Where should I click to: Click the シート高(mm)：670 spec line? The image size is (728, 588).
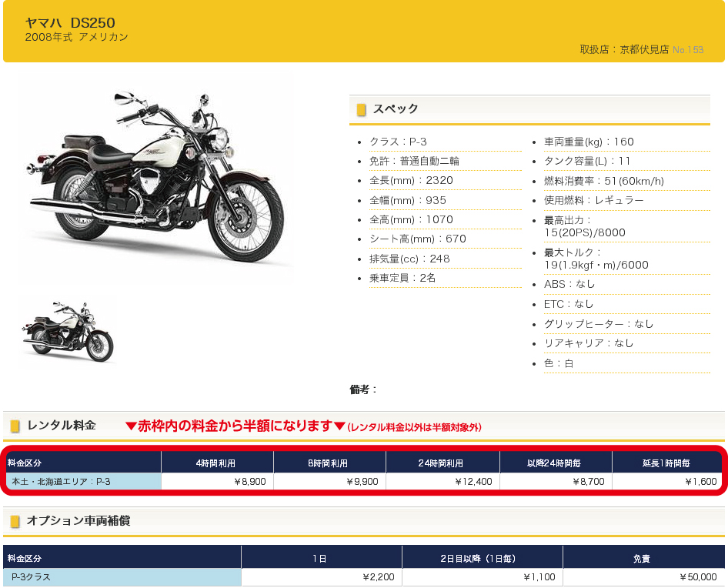click(417, 239)
